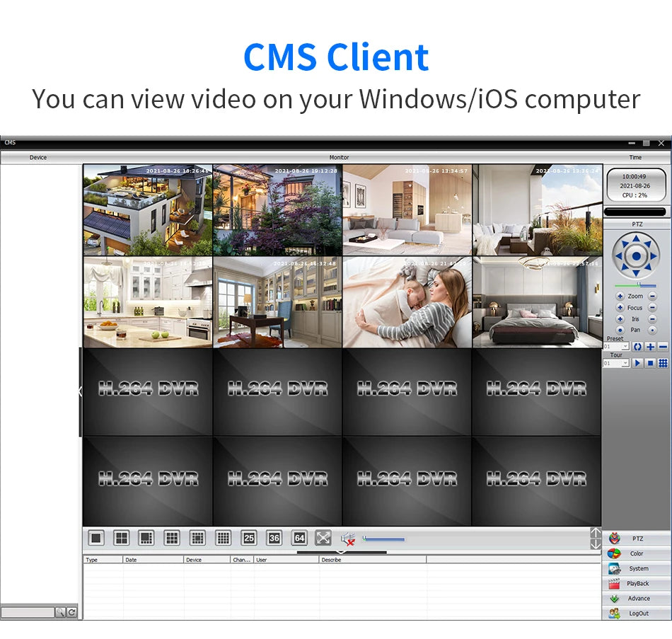Select the kitchen camera feed
Image resolution: width=672 pixels, height=639 pixels.
pos(148,302)
